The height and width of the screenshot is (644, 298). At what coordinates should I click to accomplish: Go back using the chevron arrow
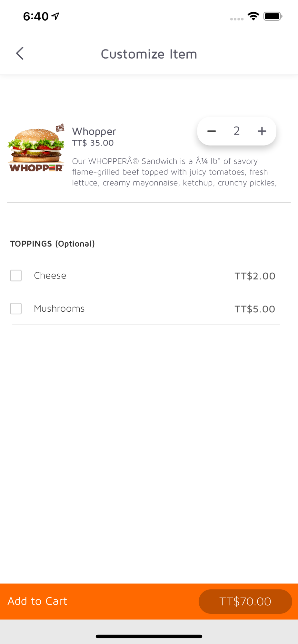click(x=20, y=53)
